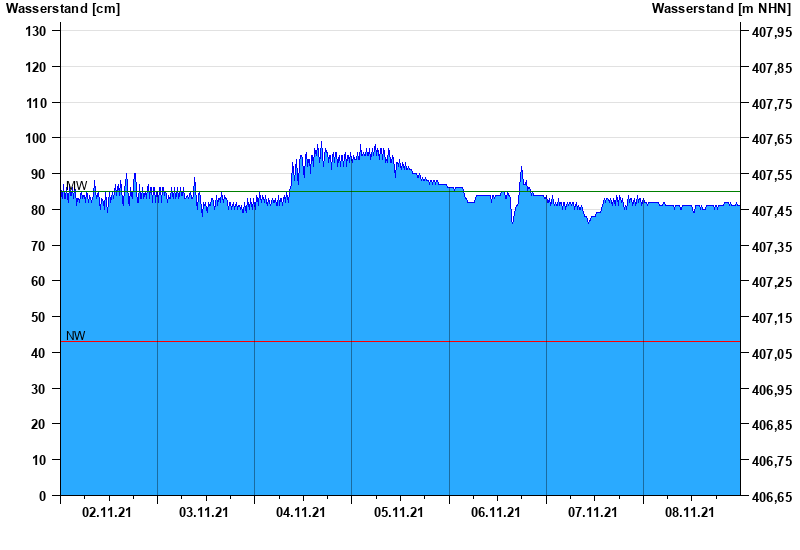Click the right axis value 406,65
This screenshot has height=550, width=800.
(x=772, y=497)
